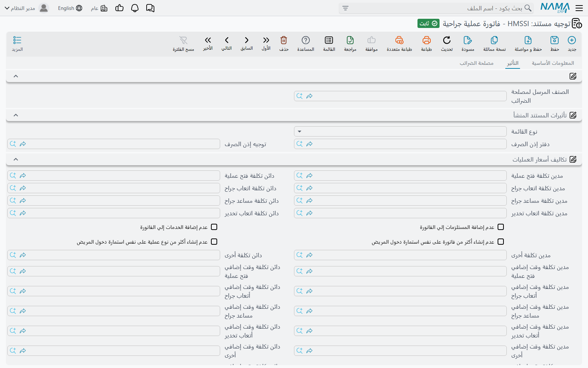The width and height of the screenshot is (588, 368).
Task: Open the مدير النظام user dropdown
Action: 26,8
